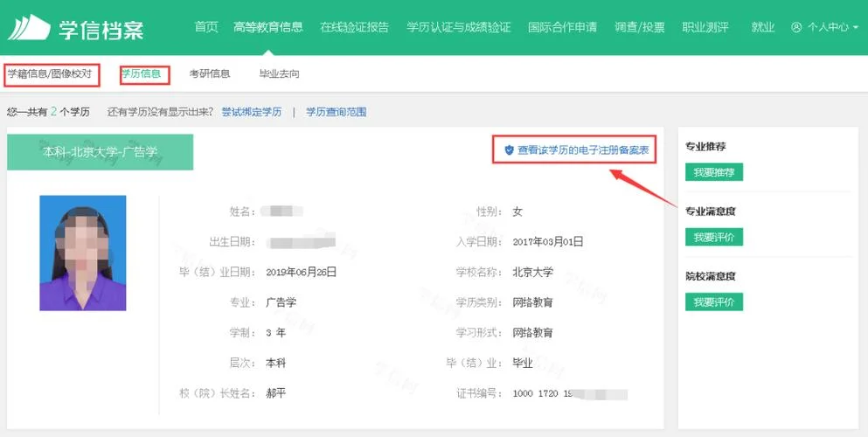Click the 层次 value 本科
Screen dimensions: 868x437
(x=275, y=364)
